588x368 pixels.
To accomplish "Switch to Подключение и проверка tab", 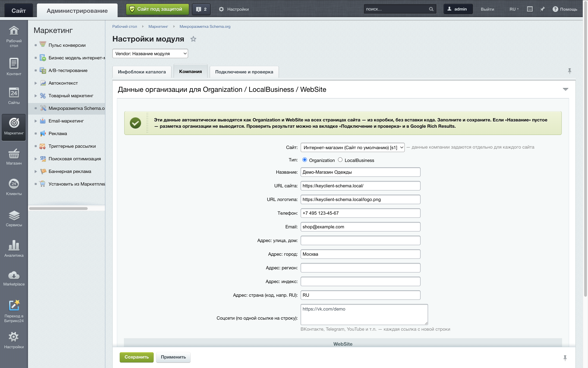I will 244,72.
